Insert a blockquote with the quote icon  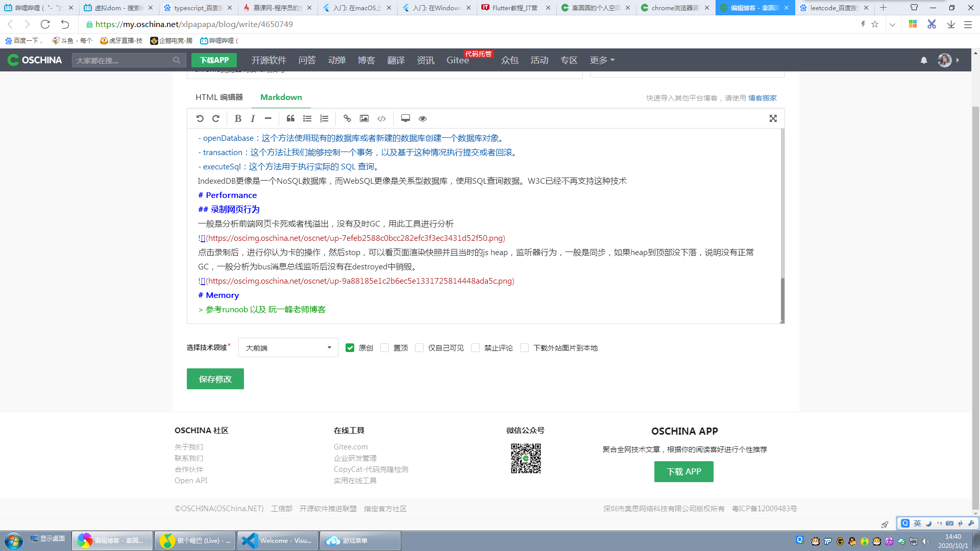(x=290, y=118)
